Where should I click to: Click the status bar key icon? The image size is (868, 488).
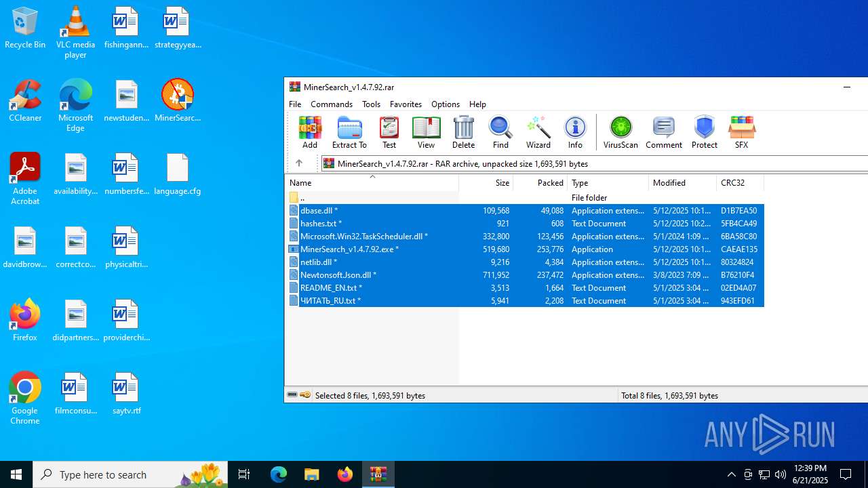[x=305, y=395]
